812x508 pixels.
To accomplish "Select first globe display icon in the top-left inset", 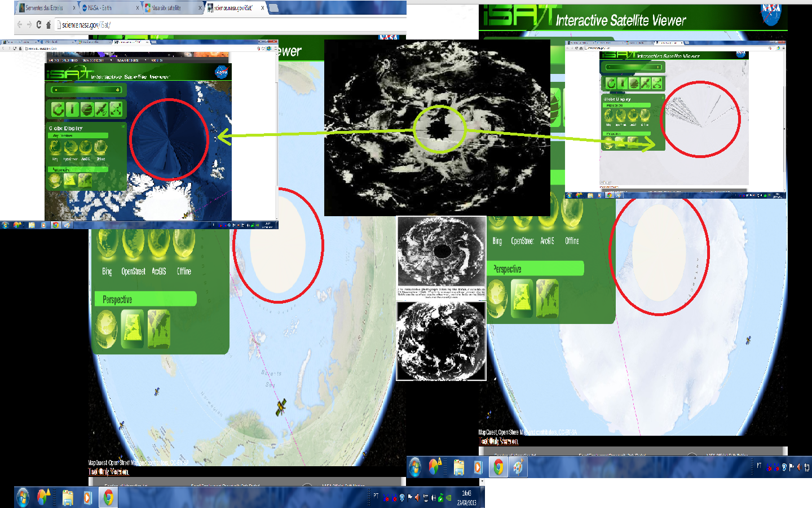I will point(55,147).
